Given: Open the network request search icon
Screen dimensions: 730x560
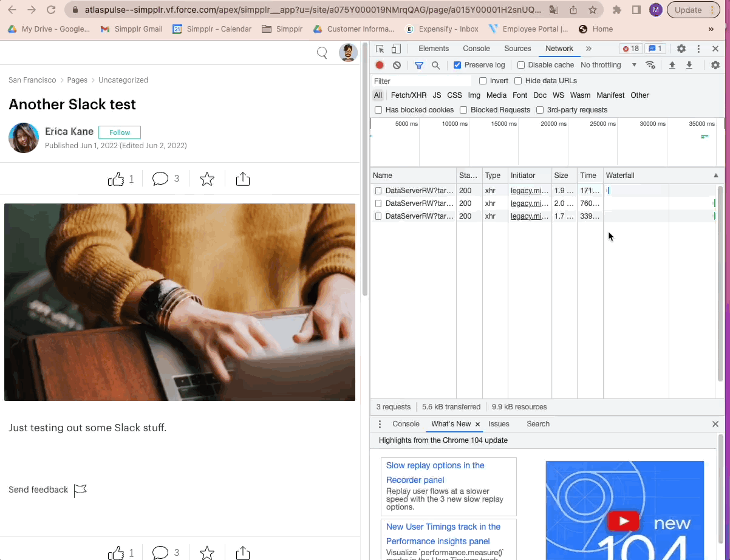Looking at the screenshot, I should tap(436, 65).
